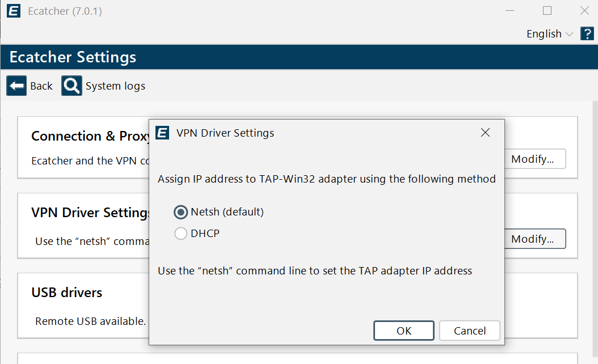Select the DHCP radio option

pyautogui.click(x=180, y=233)
